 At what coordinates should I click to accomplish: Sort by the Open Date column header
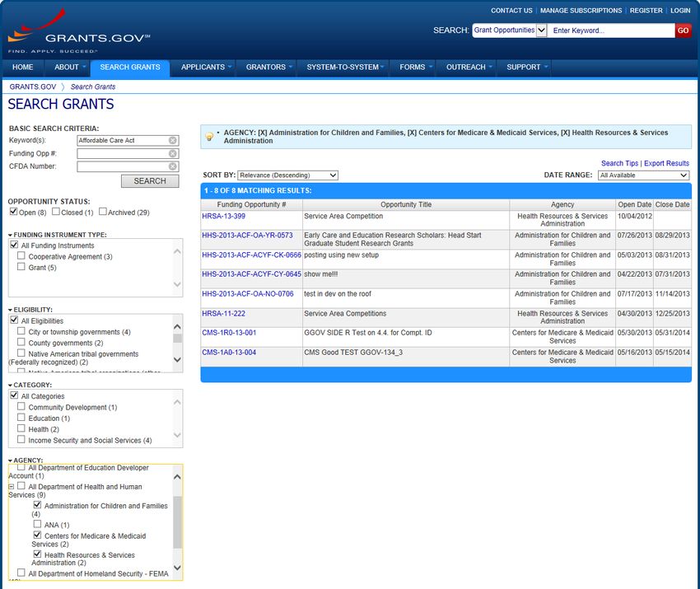click(x=634, y=204)
